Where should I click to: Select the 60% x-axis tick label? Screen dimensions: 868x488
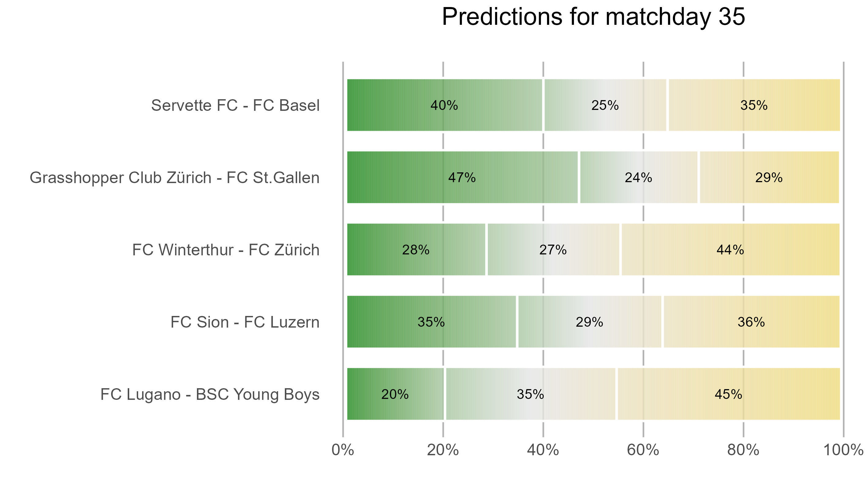click(643, 450)
